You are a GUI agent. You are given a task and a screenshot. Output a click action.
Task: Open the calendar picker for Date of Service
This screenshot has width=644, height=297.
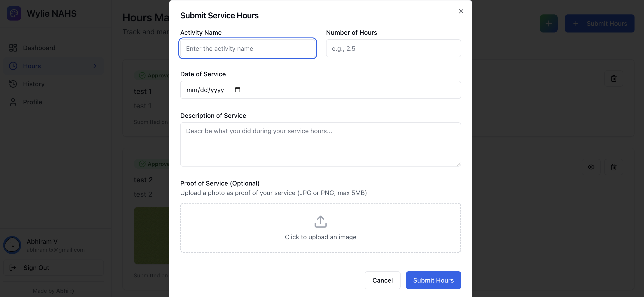(x=238, y=89)
